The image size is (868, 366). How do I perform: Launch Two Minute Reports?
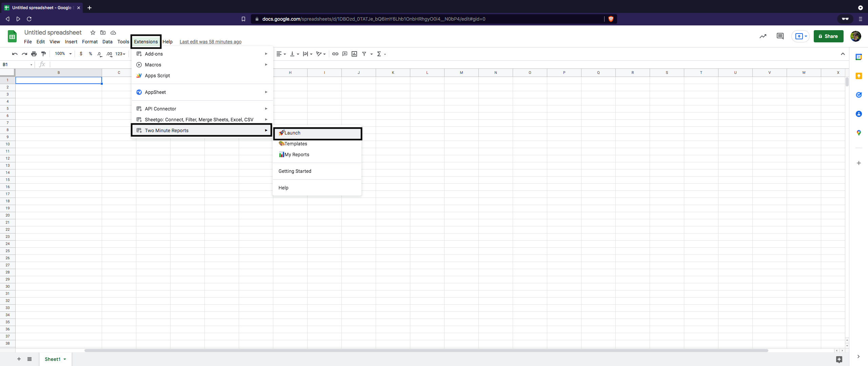coord(317,133)
